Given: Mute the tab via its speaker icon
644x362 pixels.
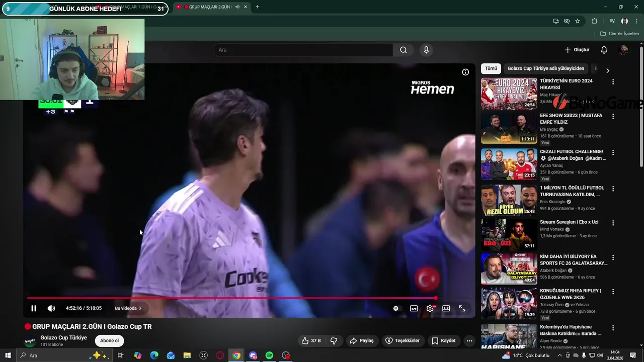Looking at the screenshot, I should point(237,7).
